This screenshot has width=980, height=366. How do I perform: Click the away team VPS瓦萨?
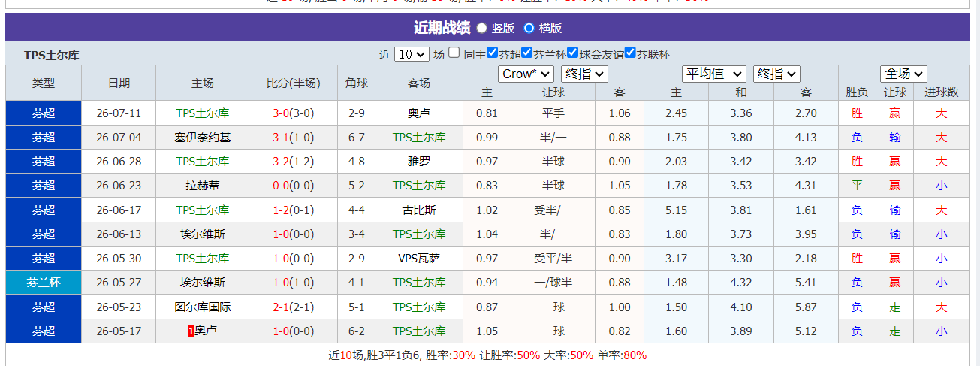tap(419, 259)
